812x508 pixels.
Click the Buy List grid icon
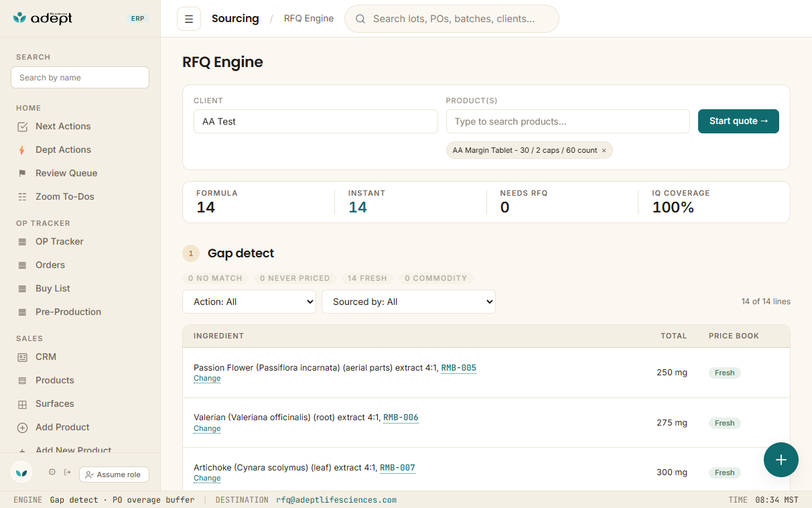coord(23,289)
